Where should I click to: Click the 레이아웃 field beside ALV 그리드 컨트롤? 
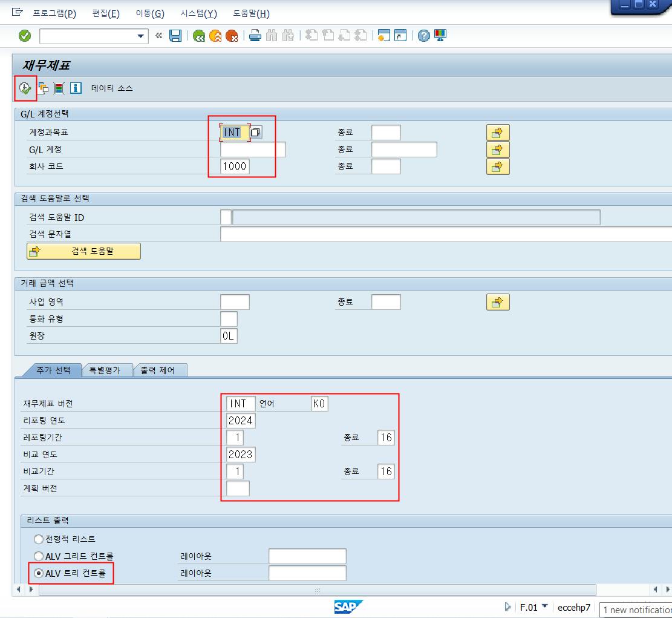tap(307, 556)
